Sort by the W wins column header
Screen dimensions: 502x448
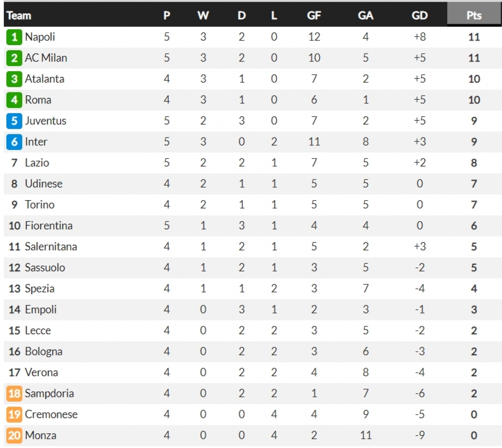pyautogui.click(x=203, y=15)
